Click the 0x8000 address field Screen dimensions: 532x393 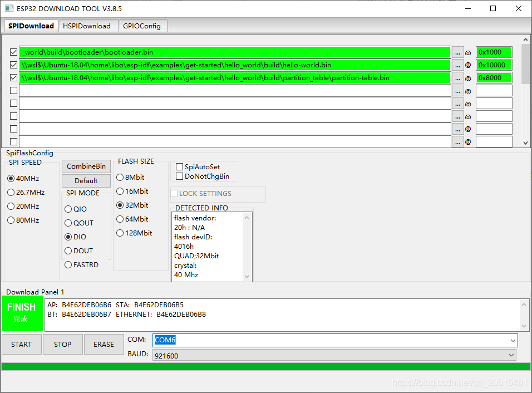[494, 78]
